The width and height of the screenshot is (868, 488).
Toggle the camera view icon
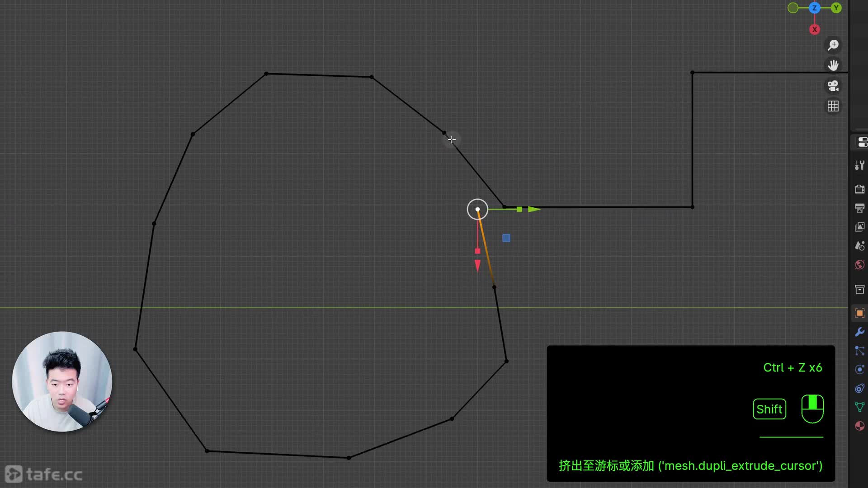(833, 86)
